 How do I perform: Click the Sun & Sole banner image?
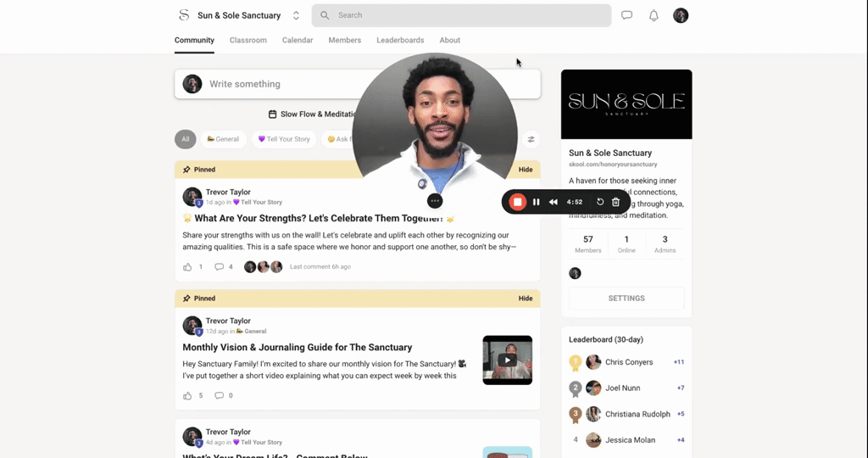tap(626, 104)
